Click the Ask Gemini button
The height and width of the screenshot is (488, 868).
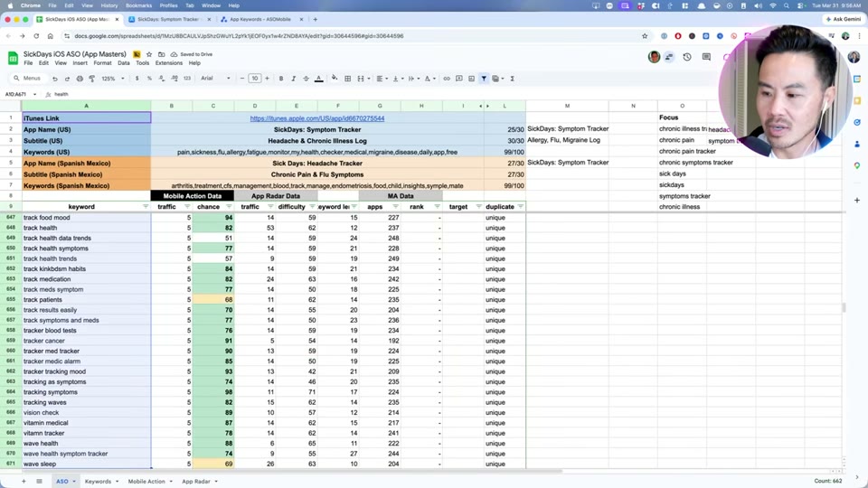coord(843,19)
